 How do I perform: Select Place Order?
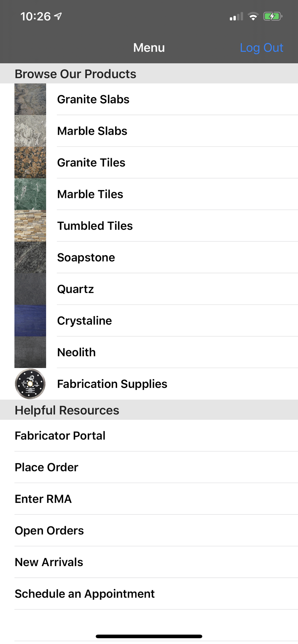[x=46, y=467]
